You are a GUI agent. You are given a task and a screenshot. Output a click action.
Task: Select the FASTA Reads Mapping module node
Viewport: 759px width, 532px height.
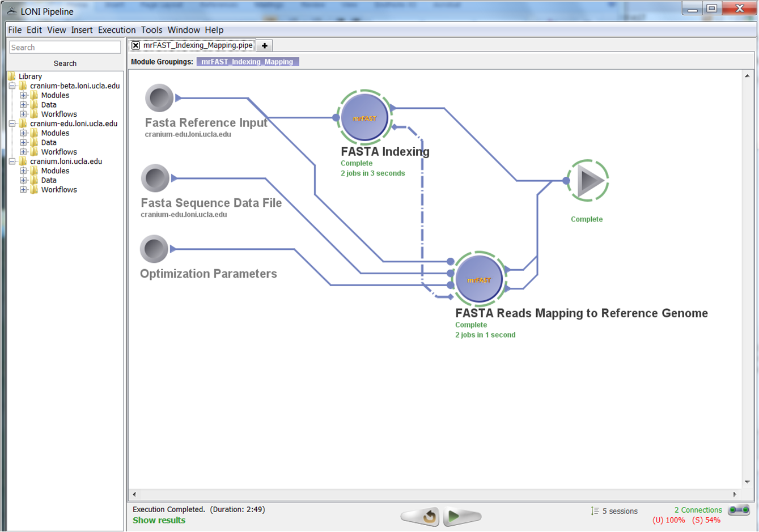click(479, 279)
